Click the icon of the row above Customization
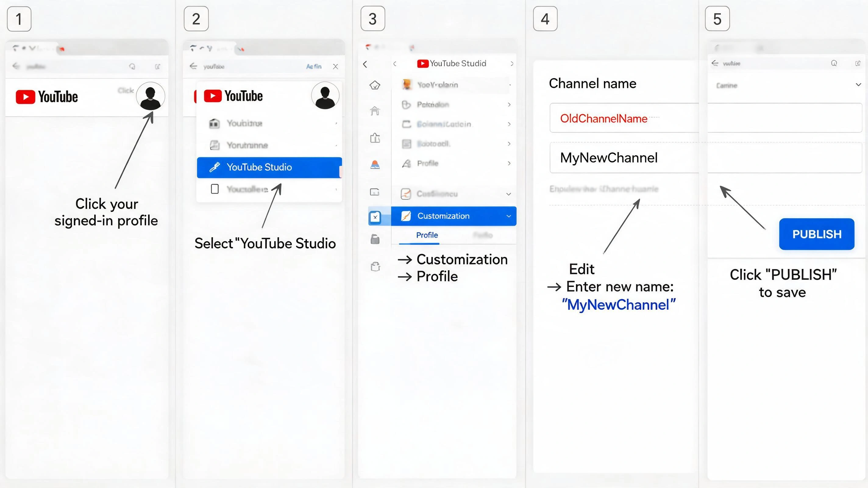This screenshot has height=488, width=868. click(406, 194)
